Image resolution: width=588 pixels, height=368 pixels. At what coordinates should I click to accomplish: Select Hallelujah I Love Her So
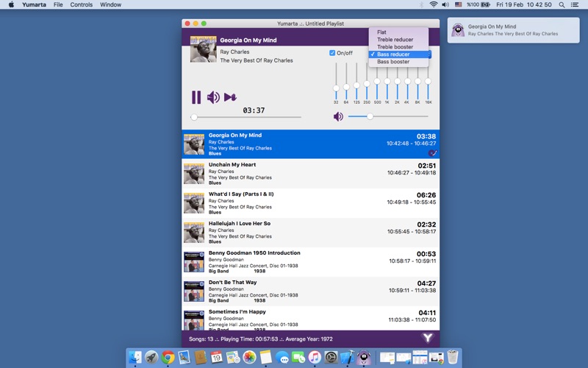tap(310, 232)
